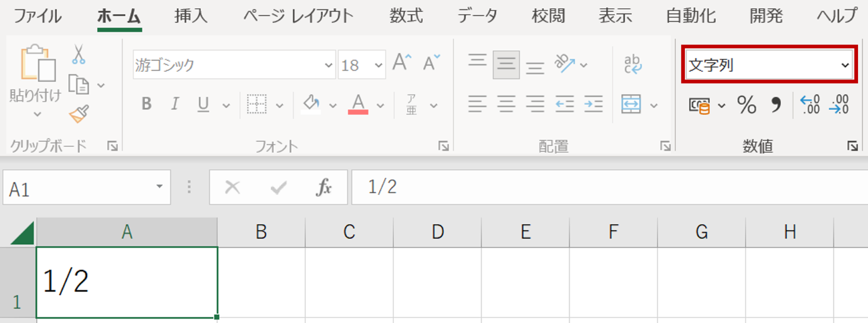Switch to データ tab

477,16
